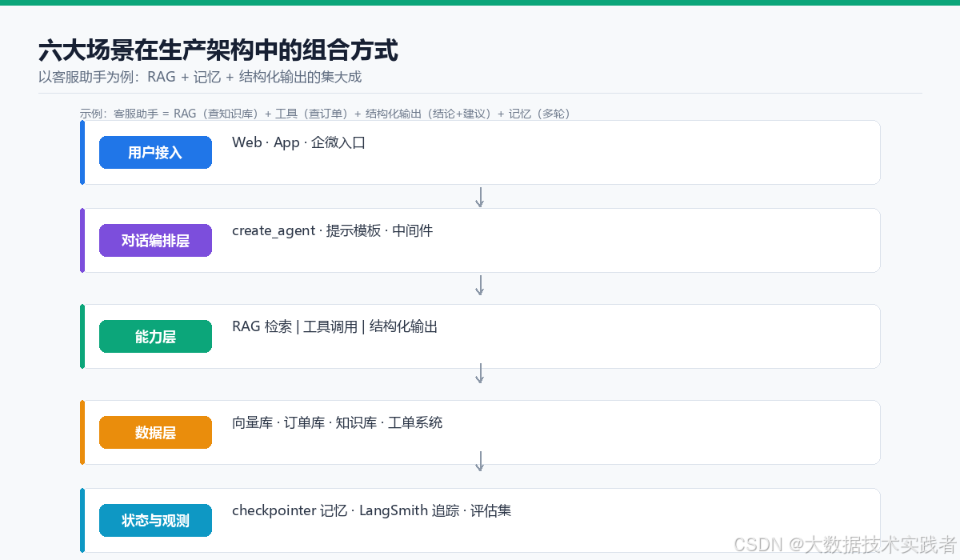The height and width of the screenshot is (560, 960).
Task: Click the subtitle starting 以客服助手为例
Action: coord(200,77)
